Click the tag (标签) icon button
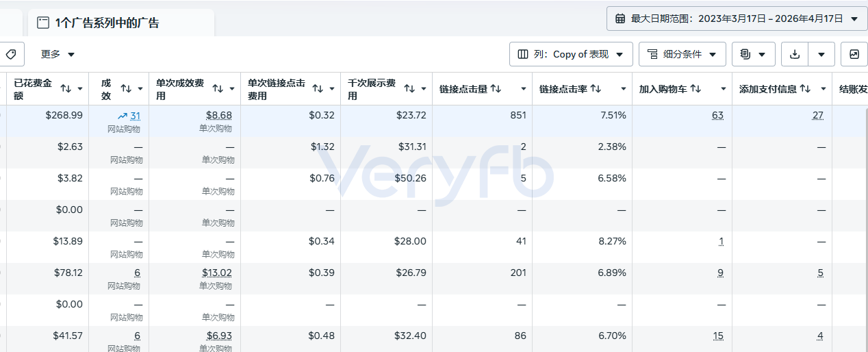The image size is (868, 352). (11, 54)
